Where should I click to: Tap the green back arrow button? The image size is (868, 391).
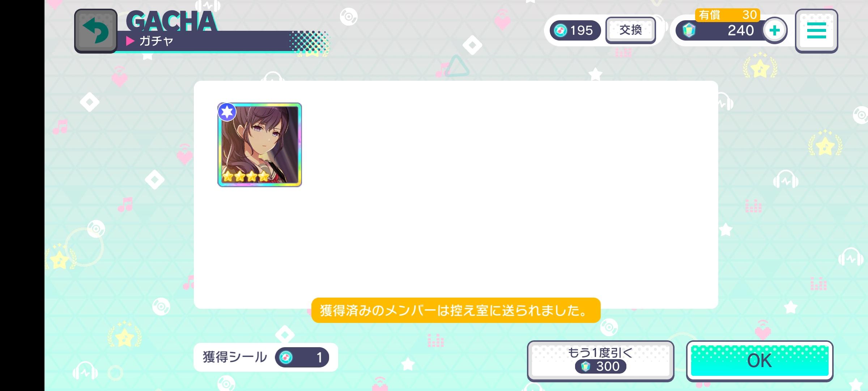tap(96, 31)
